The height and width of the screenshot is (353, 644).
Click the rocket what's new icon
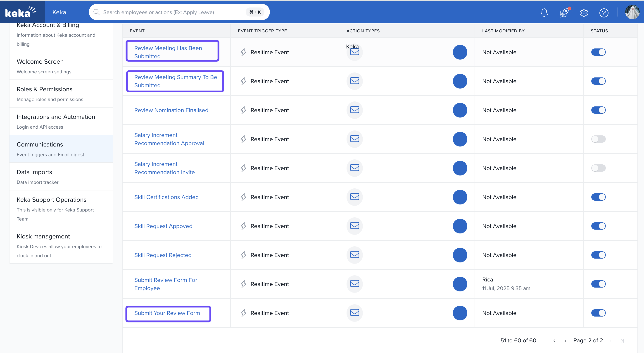[x=564, y=12]
